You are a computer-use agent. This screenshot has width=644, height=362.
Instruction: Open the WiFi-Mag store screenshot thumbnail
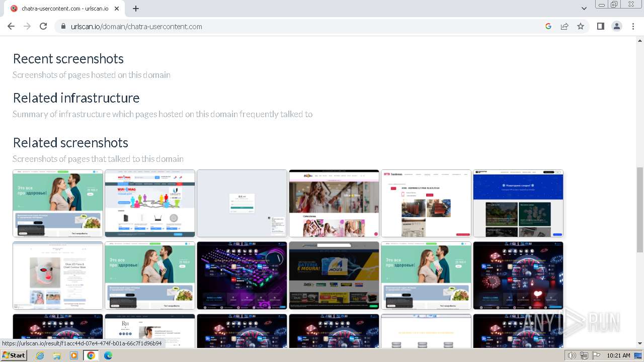(x=150, y=203)
